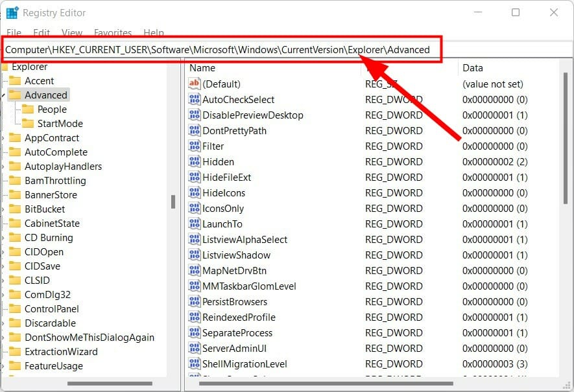The height and width of the screenshot is (392, 574).
Task: Click the (value not set) data cell
Action: click(493, 84)
